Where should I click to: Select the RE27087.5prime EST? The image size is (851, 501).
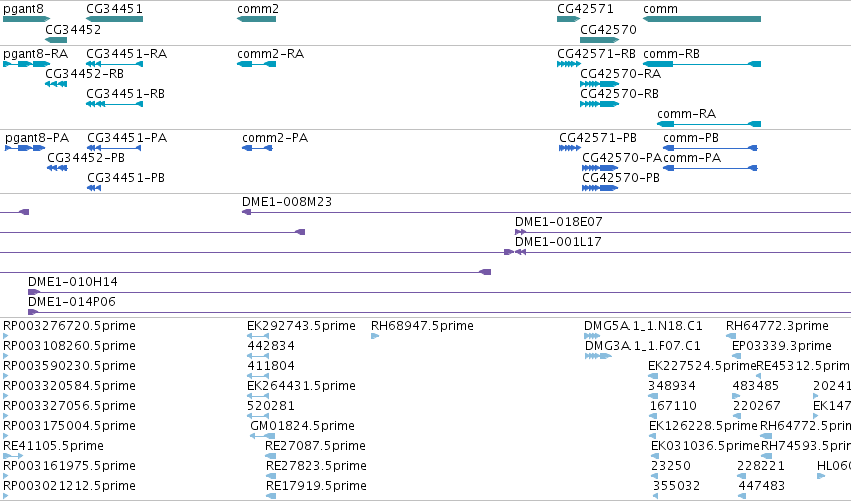[x=315, y=446]
